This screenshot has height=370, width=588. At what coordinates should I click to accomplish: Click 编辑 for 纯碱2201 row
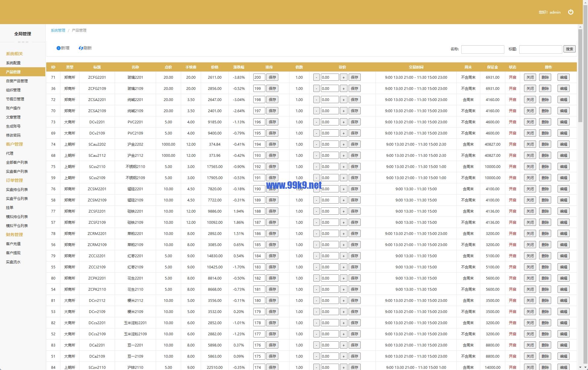pos(563,100)
